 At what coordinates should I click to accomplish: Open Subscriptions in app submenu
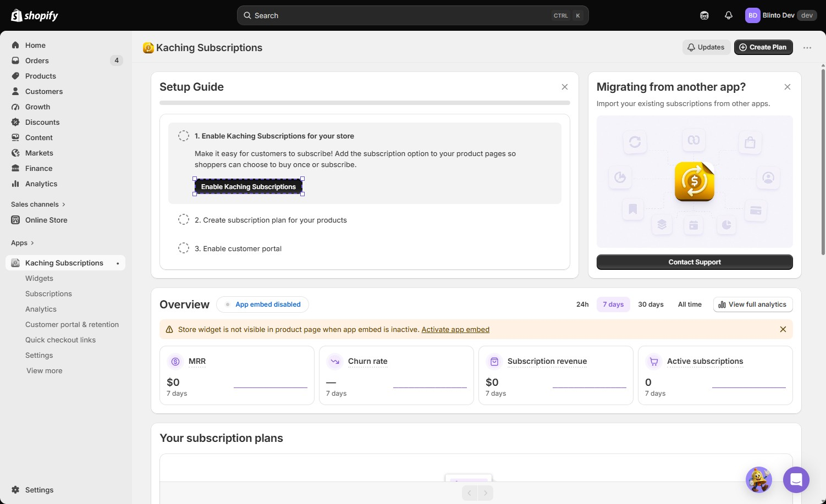(48, 293)
